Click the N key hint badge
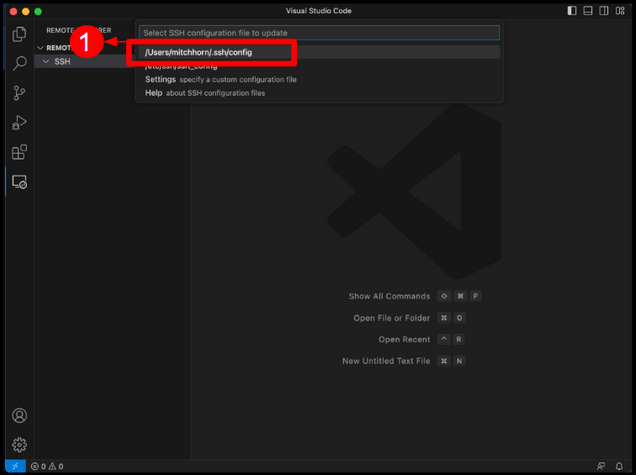The height and width of the screenshot is (475, 636). (x=459, y=361)
